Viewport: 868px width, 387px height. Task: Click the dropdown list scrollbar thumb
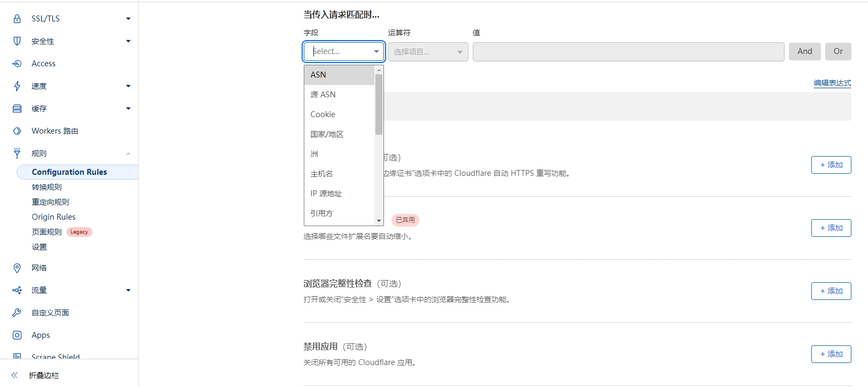pyautogui.click(x=379, y=104)
